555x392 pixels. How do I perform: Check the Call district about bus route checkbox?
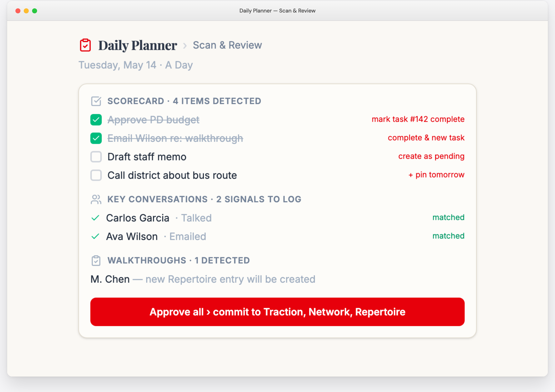pyautogui.click(x=96, y=175)
